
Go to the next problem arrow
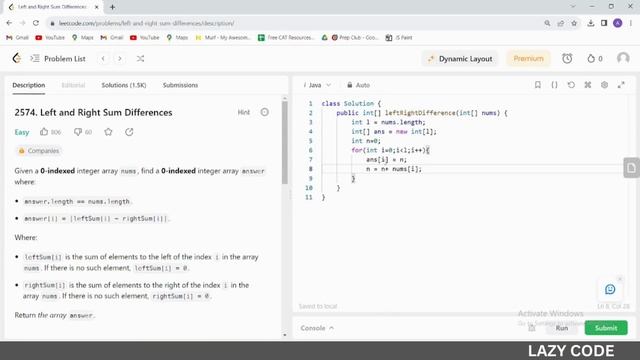tap(120, 59)
